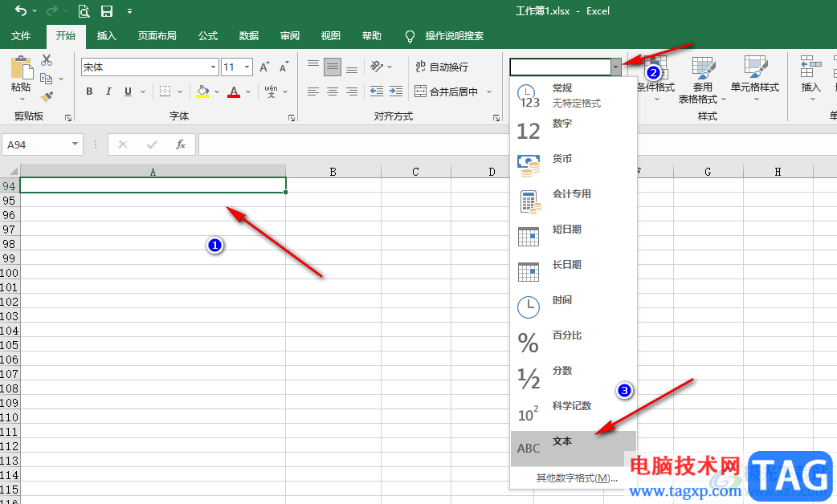Viewport: 837px width, 504px height.
Task: Switch to the 文件 tab
Action: [x=21, y=36]
